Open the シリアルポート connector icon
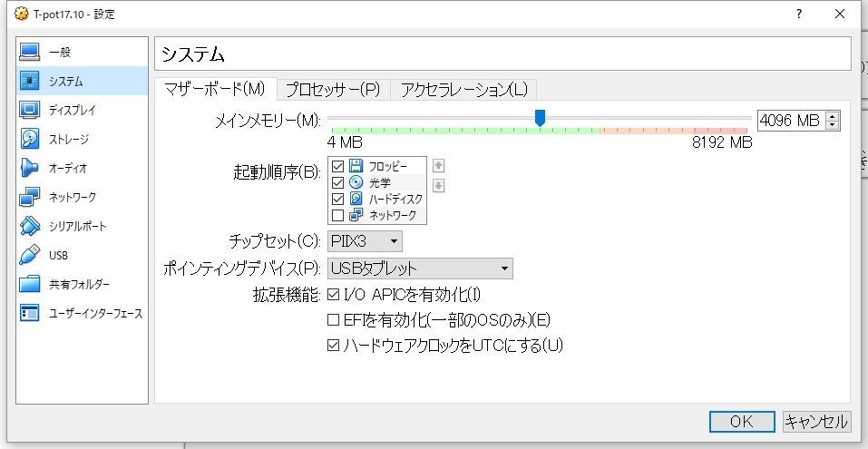The width and height of the screenshot is (868, 449). point(29,226)
